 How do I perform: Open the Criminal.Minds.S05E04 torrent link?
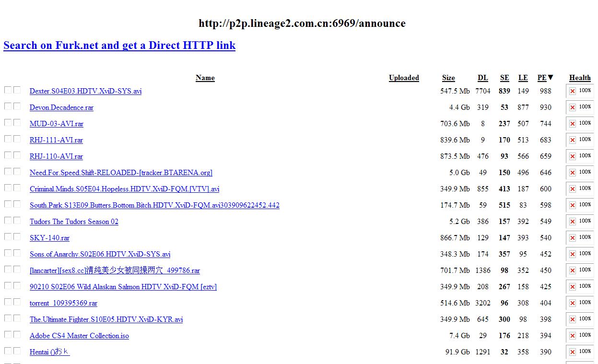point(124,189)
